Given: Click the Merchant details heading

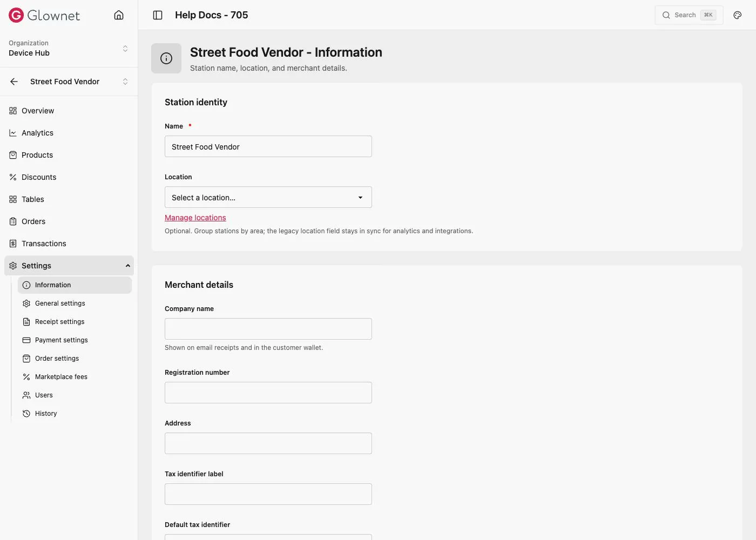Looking at the screenshot, I should tap(199, 285).
